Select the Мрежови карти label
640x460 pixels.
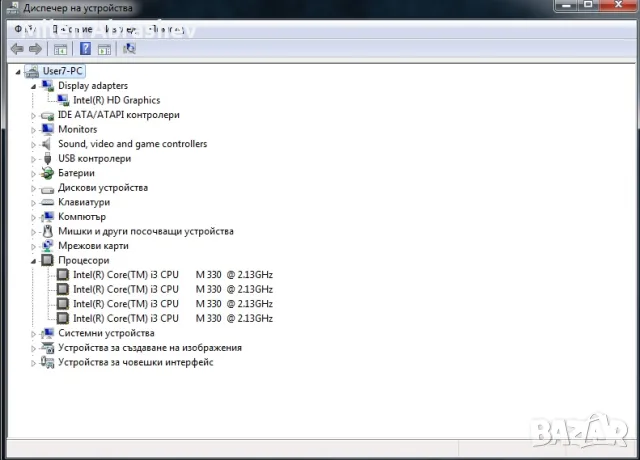coord(93,246)
